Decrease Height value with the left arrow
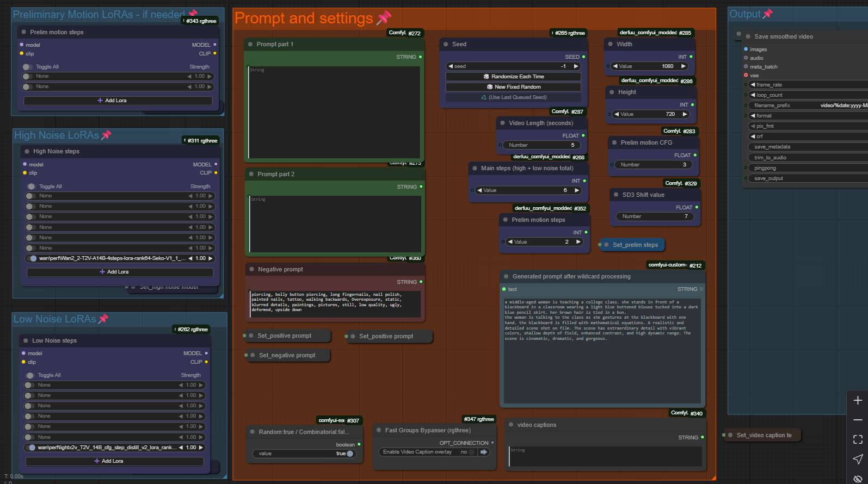This screenshot has height=484, width=868. click(616, 114)
